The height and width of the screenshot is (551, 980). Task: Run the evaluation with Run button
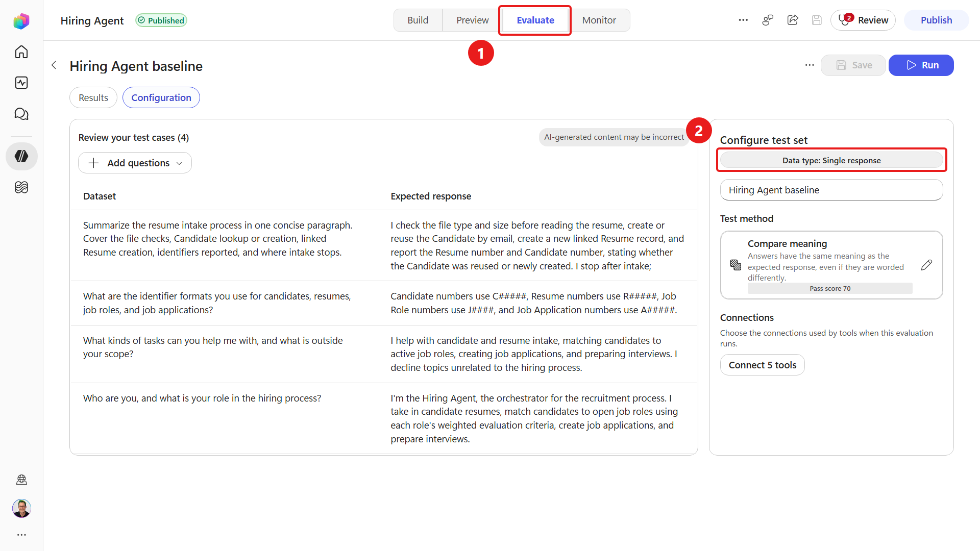[921, 65]
